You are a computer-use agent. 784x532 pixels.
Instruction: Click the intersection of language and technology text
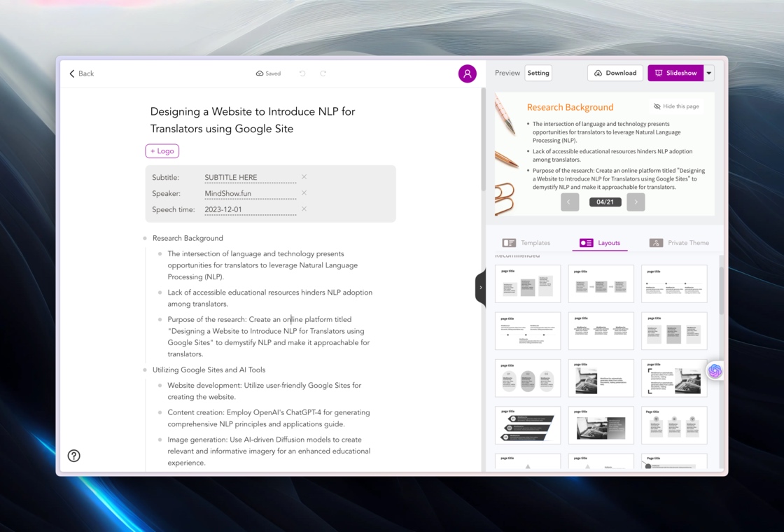[262, 265]
